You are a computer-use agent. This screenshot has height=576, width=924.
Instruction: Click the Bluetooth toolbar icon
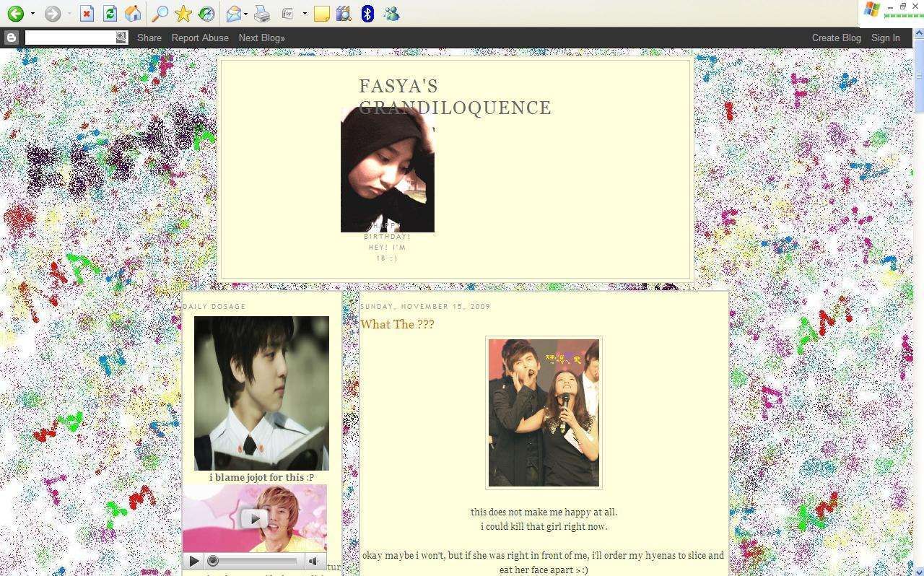pos(367,14)
